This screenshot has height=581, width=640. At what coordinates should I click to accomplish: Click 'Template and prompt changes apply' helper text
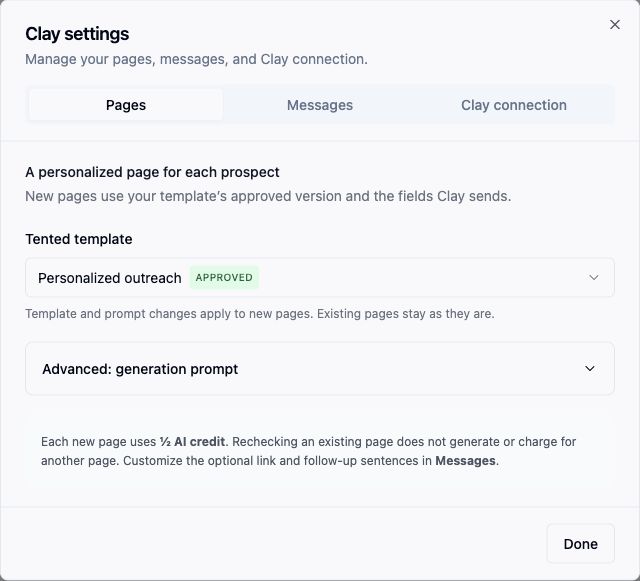[x=260, y=314]
